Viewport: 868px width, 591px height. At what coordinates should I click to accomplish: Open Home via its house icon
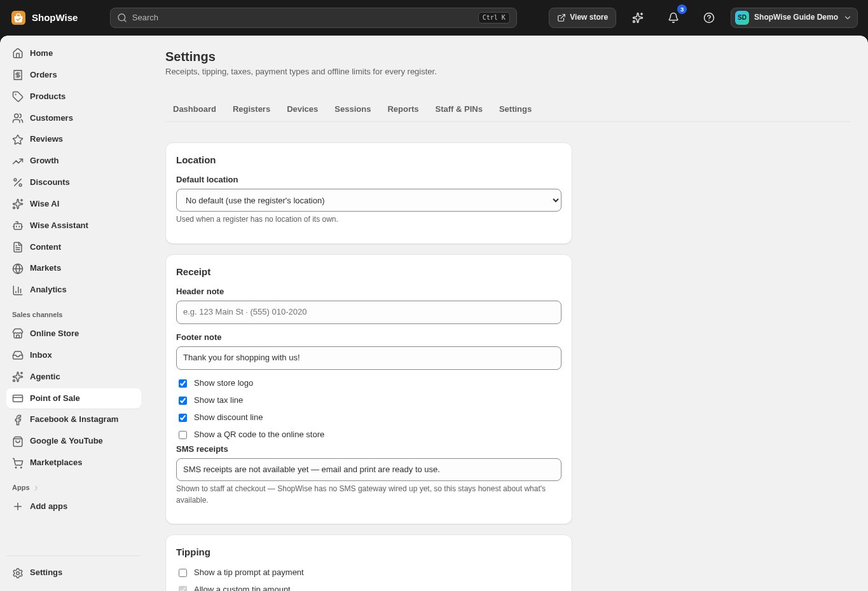tap(18, 53)
